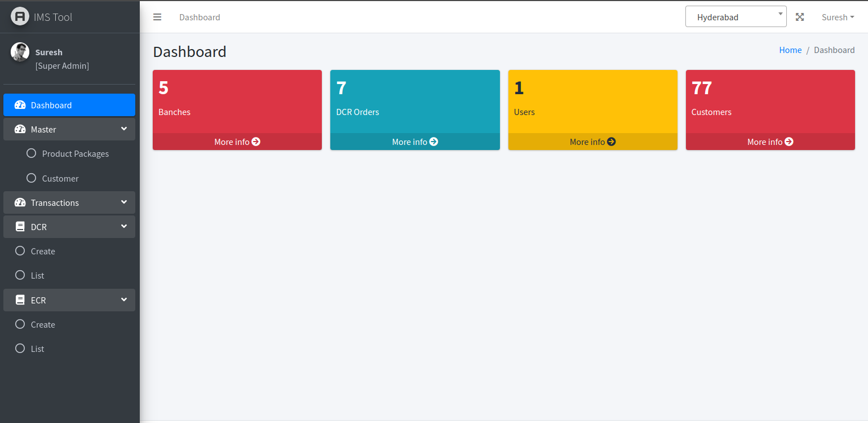Screen dimensions: 868x423
Task: Click the Master gauge icon
Action: tap(20, 129)
